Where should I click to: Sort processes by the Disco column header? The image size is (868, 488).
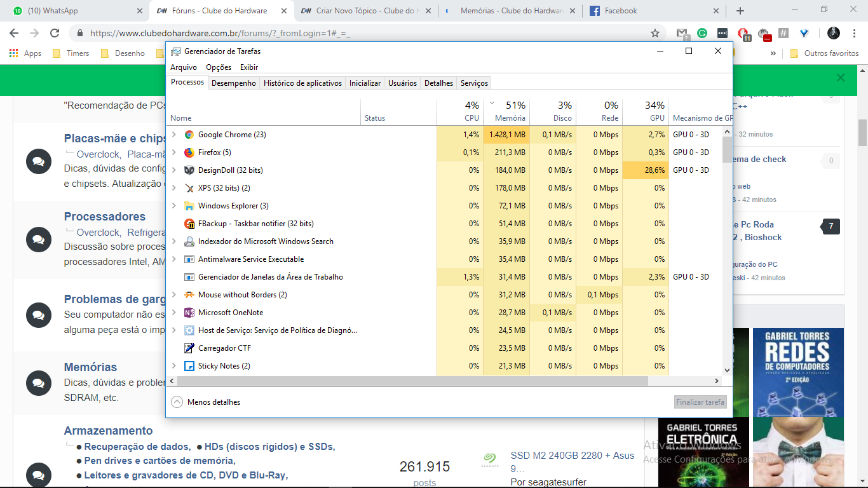[x=553, y=112]
